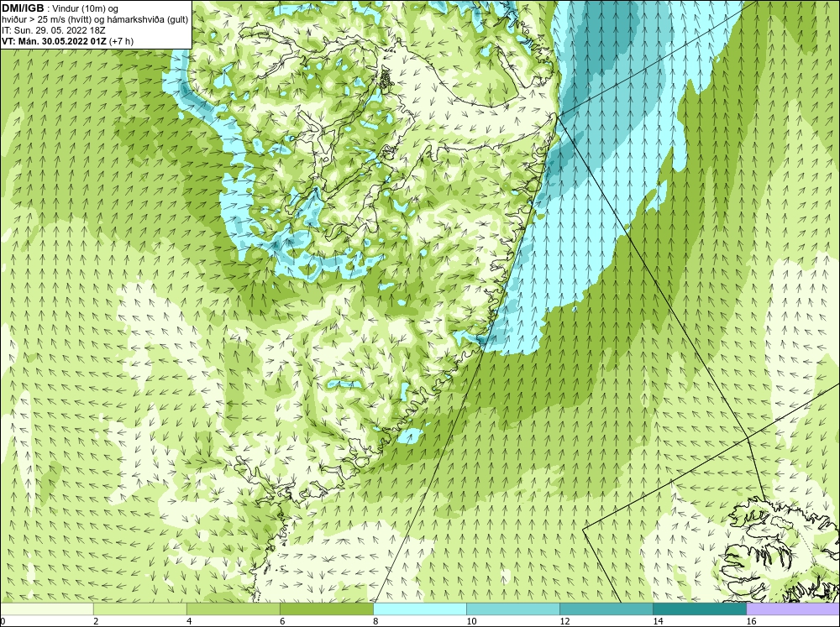Click the 'IT: Sun. 29. 05. 2022 18Z' text
The image size is (840, 627).
click(x=54, y=30)
